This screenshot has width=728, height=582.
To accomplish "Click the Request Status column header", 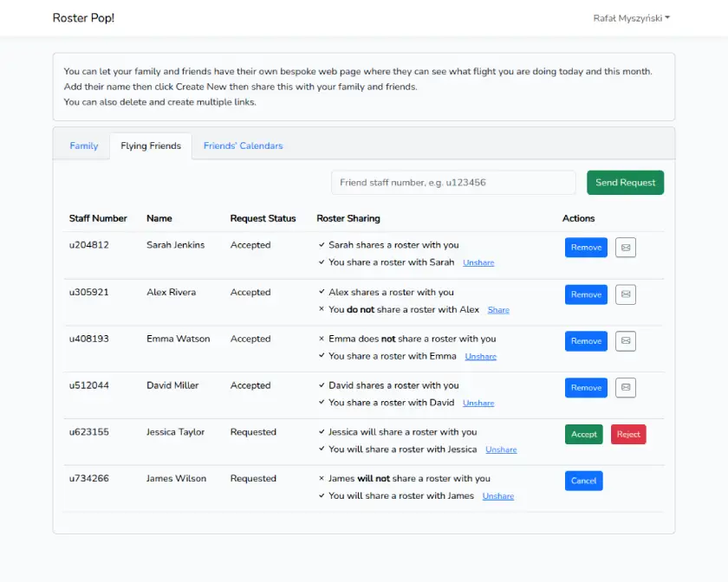I will click(x=263, y=218).
